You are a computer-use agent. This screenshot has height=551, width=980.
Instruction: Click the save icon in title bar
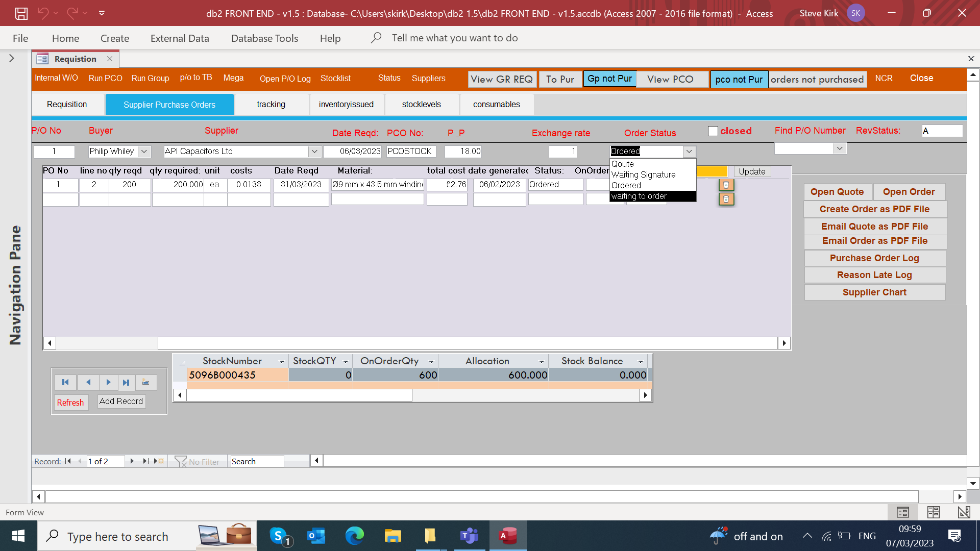[x=21, y=13]
